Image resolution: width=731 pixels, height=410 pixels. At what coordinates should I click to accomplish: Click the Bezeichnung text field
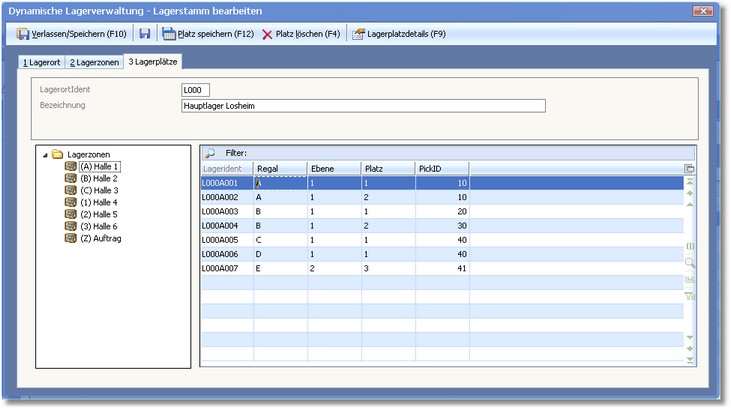[x=363, y=106]
